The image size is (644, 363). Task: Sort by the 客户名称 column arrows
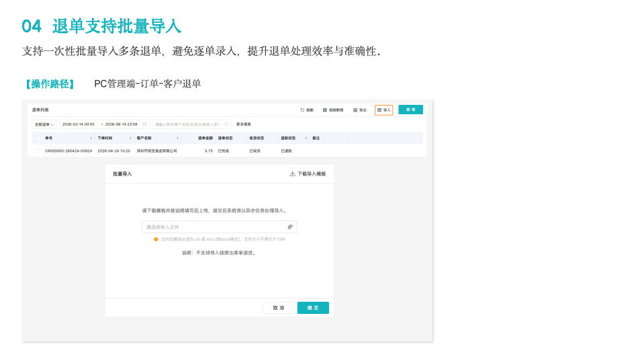[177, 138]
